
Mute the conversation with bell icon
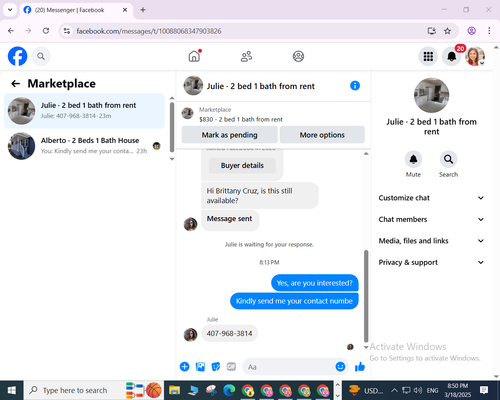click(413, 159)
